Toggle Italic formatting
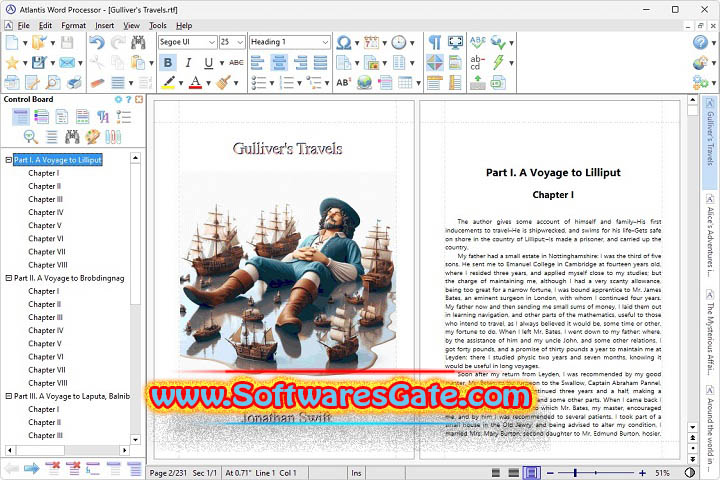Screen dimensions: 720x480 [x=188, y=62]
